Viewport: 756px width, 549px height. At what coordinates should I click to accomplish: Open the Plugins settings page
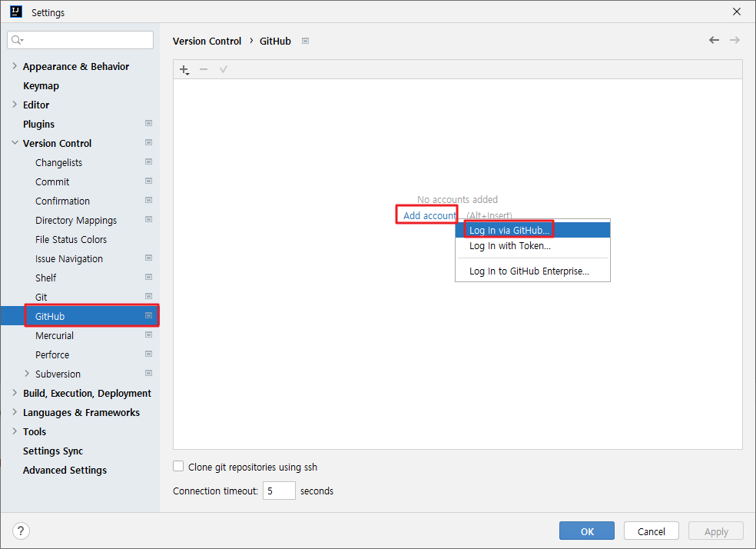click(38, 124)
